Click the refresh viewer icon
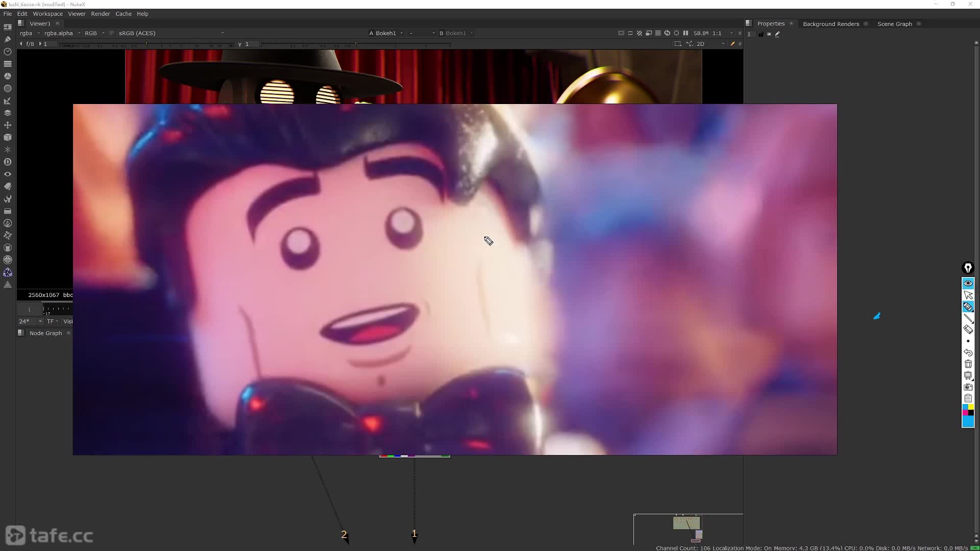The height and width of the screenshot is (551, 980). tap(667, 33)
